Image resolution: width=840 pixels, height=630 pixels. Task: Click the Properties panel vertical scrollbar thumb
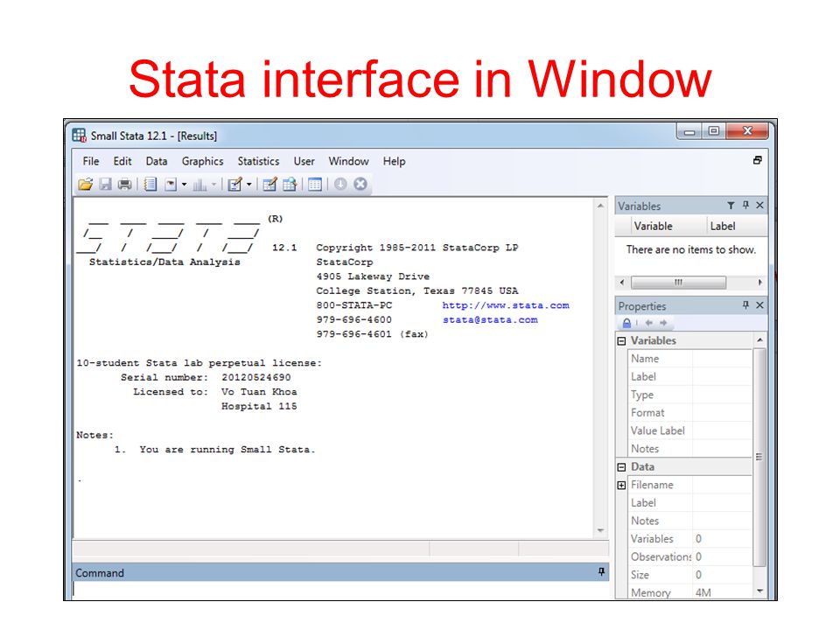759,457
